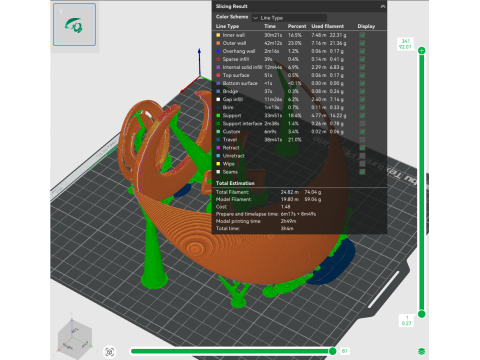Collapse the Slicing Result panel arrow
The image size is (480, 360).
(383, 6)
